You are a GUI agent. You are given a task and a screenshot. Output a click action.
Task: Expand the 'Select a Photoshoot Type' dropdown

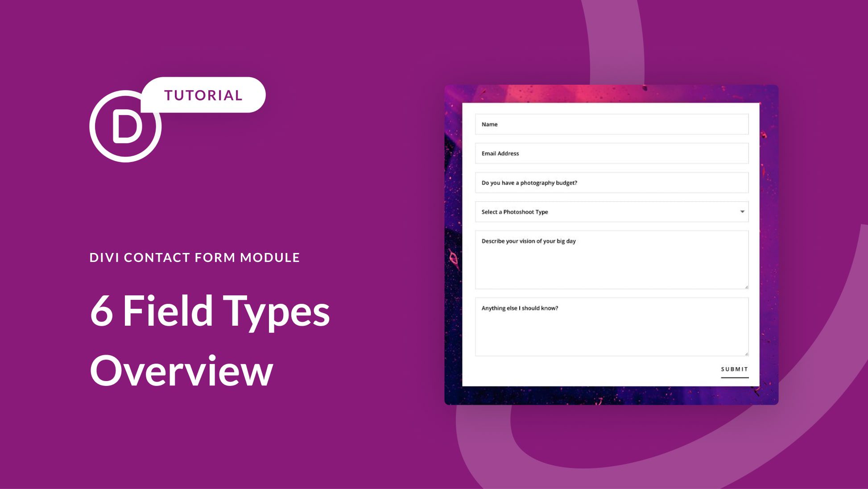point(741,211)
